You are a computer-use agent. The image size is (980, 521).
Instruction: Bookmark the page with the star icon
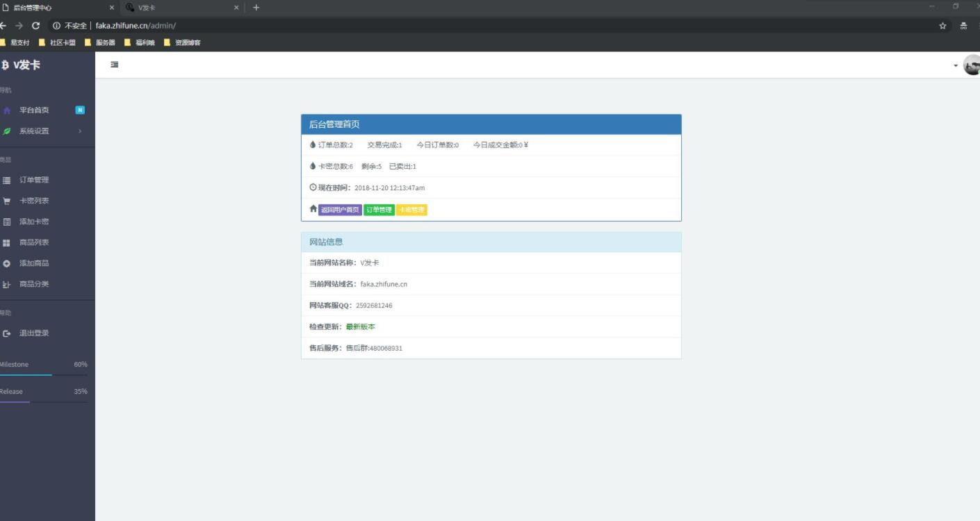click(942, 26)
